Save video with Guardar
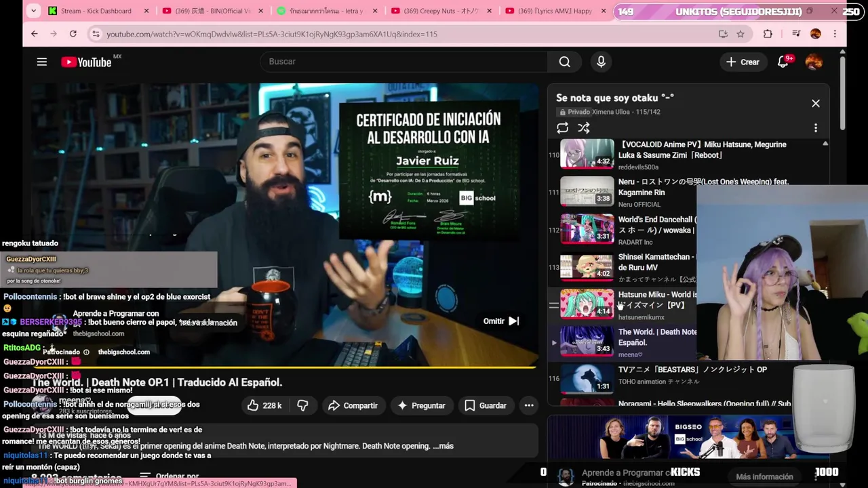The width and height of the screenshot is (868, 488). point(486,405)
